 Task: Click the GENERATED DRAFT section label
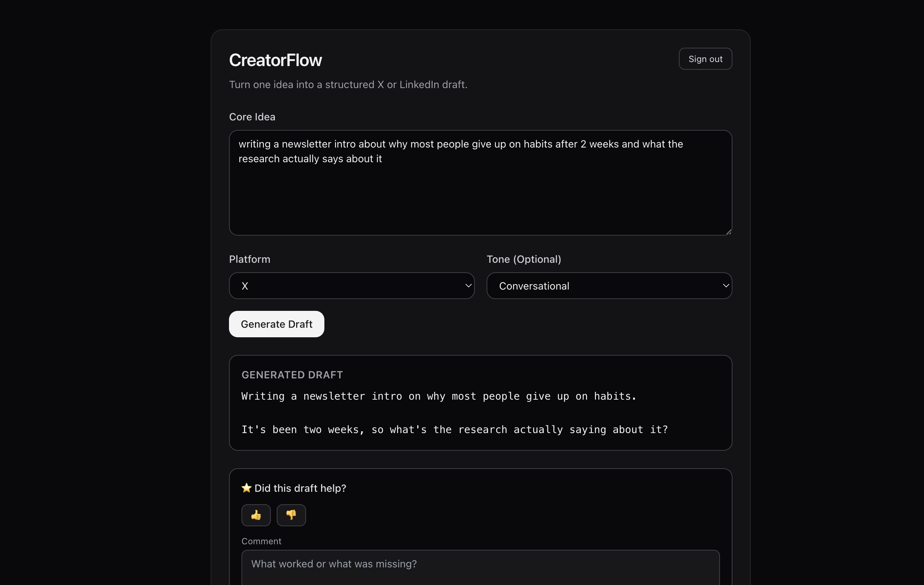coord(292,375)
